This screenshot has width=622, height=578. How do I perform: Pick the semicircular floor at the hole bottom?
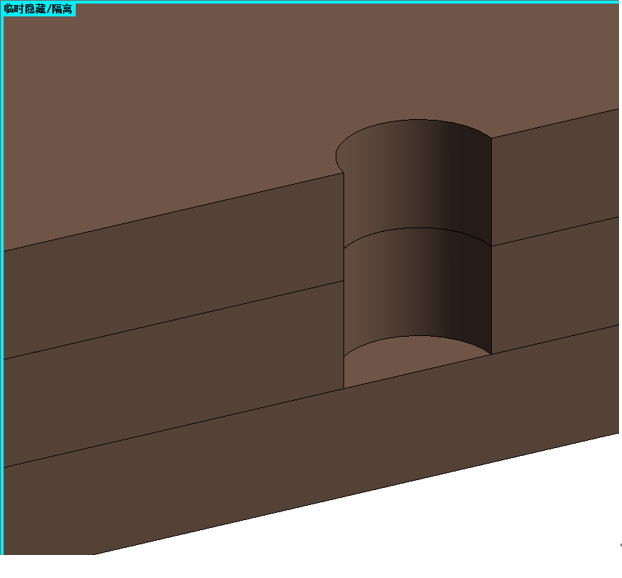pos(413,359)
